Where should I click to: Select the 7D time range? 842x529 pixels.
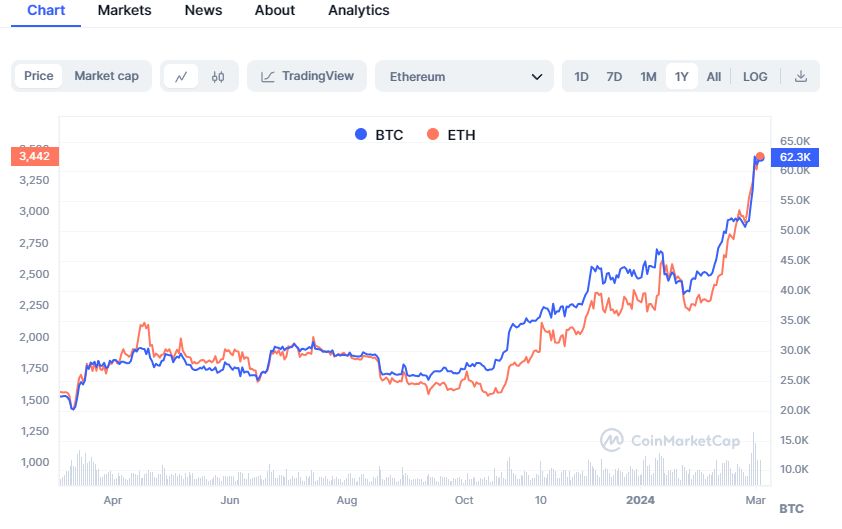(614, 76)
